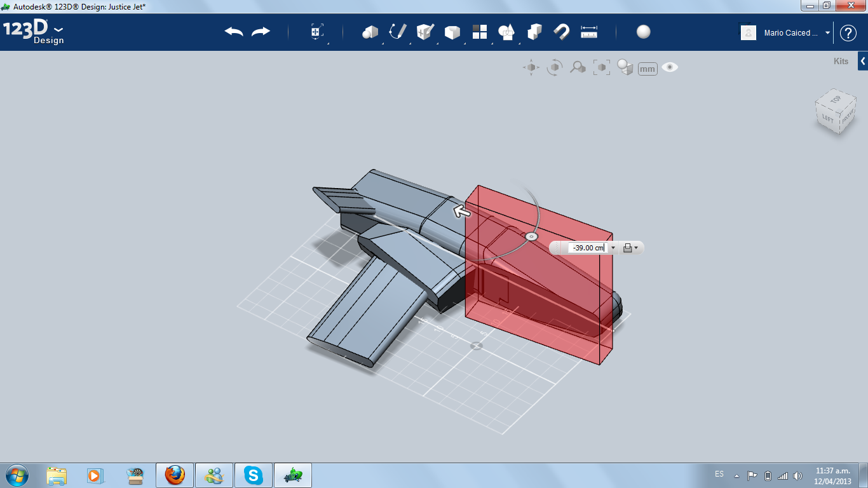Viewport: 868px width, 488px height.
Task: Click the Kits label
Action: [x=841, y=62]
